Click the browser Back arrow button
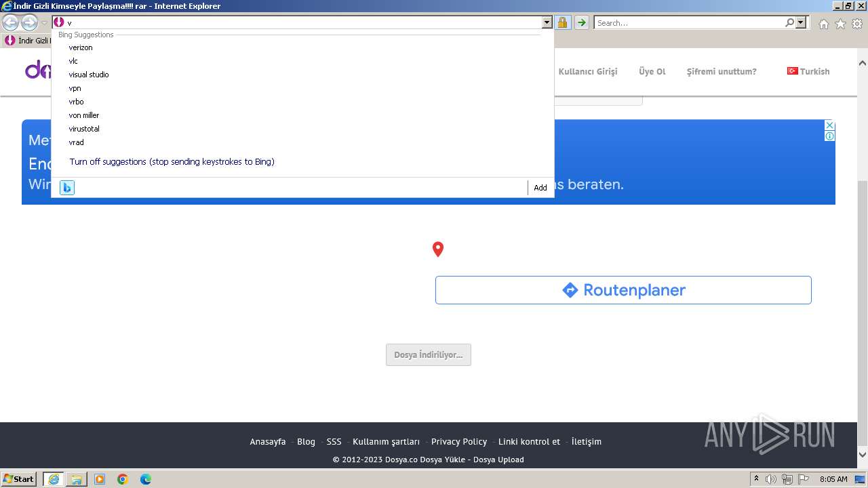The width and height of the screenshot is (868, 488). tap(10, 22)
